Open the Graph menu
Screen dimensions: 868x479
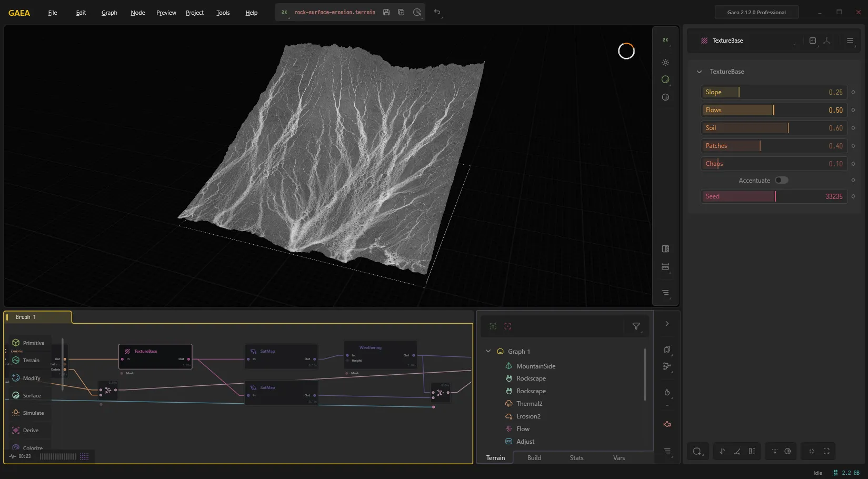[x=109, y=13]
